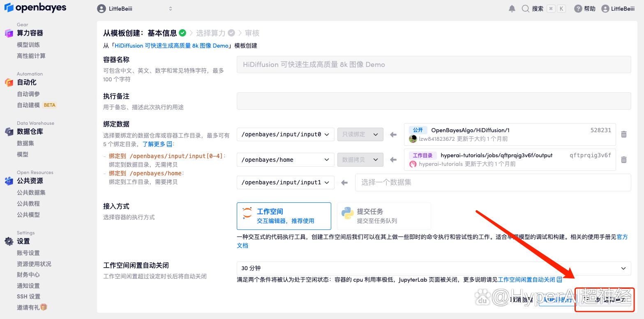Click the gift icon beside 邀请有礼

[44, 307]
